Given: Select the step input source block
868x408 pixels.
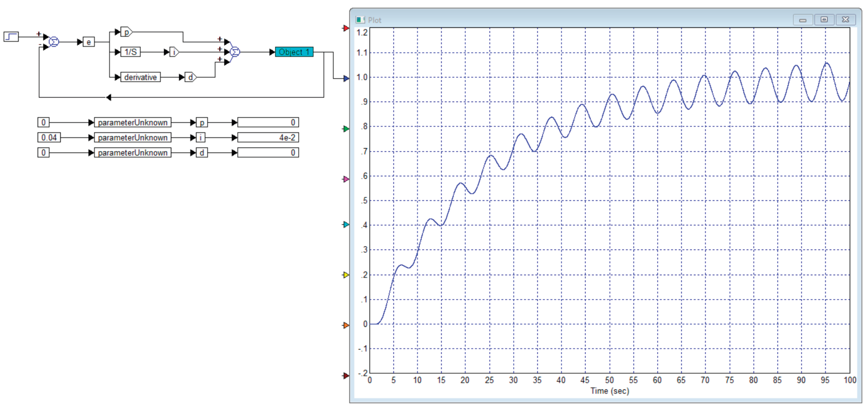Looking at the screenshot, I should click(x=11, y=37).
